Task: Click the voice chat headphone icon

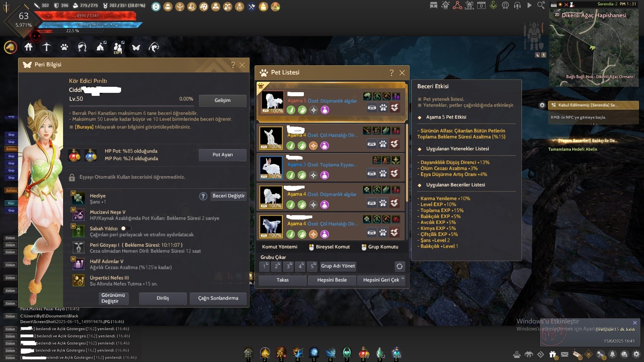Action: 517,5
